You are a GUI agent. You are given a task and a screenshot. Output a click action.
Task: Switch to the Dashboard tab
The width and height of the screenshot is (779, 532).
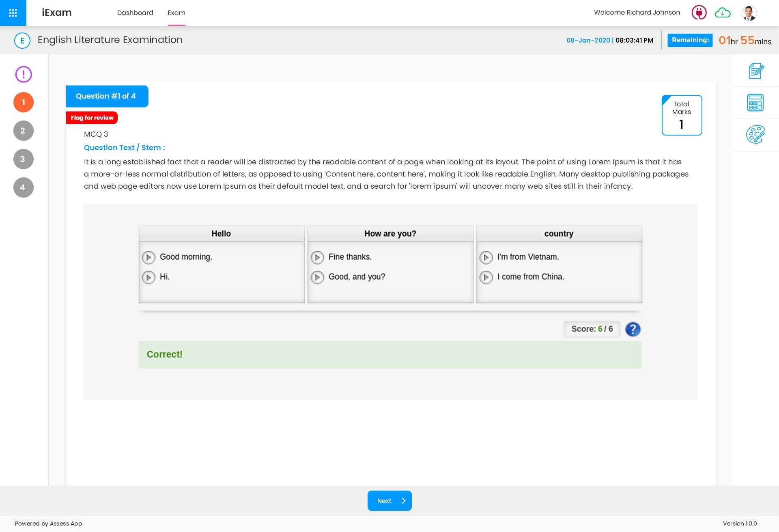pos(135,13)
